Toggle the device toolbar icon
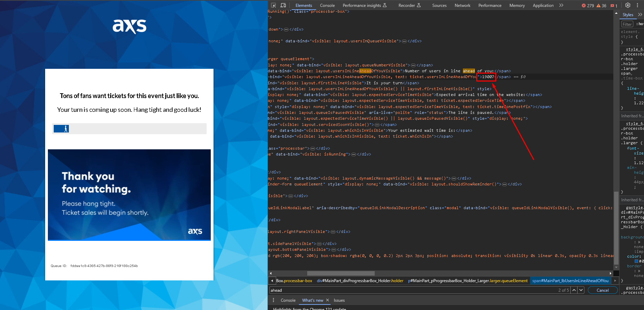Viewport: 644px width, 310px height. pyautogui.click(x=283, y=5)
